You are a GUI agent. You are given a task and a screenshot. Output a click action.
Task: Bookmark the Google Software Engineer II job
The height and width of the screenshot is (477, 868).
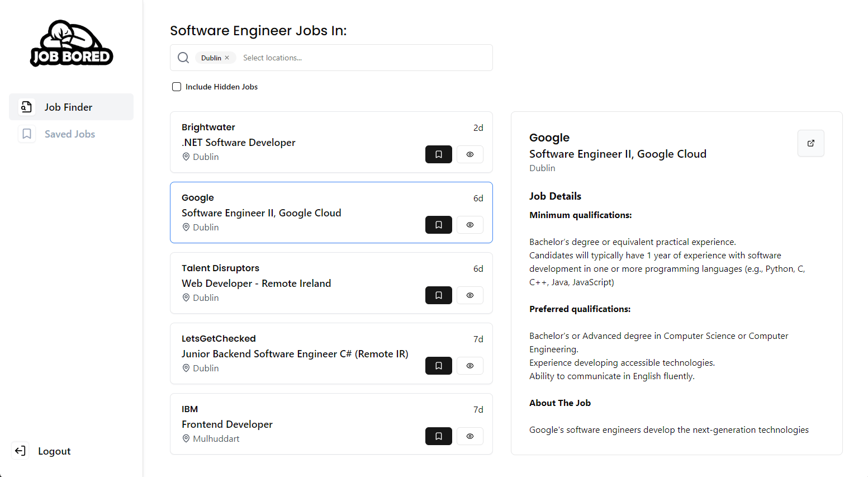point(439,225)
